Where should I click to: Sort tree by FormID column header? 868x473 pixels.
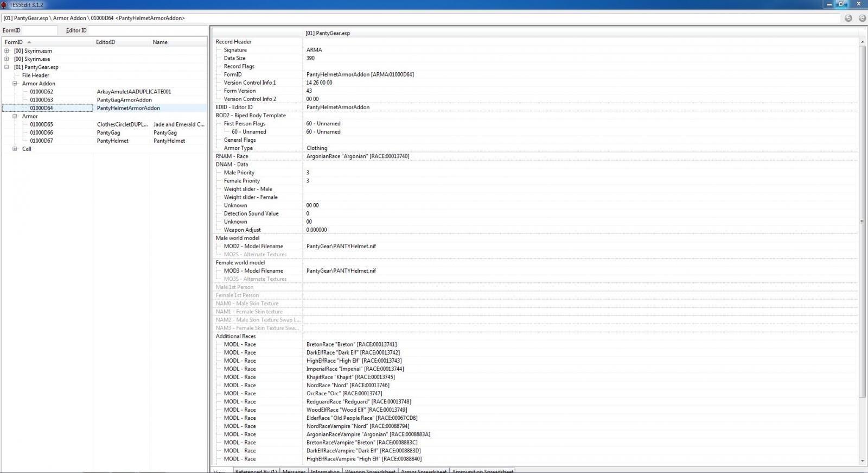click(48, 42)
